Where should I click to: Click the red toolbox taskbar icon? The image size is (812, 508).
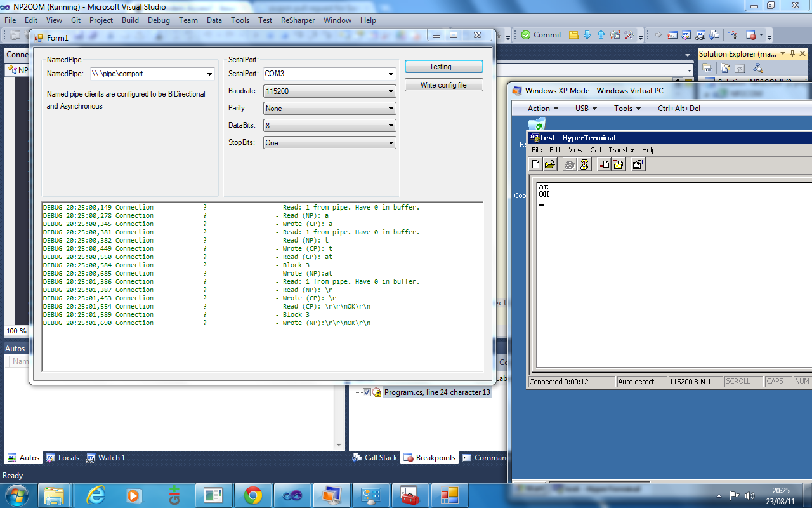point(410,495)
